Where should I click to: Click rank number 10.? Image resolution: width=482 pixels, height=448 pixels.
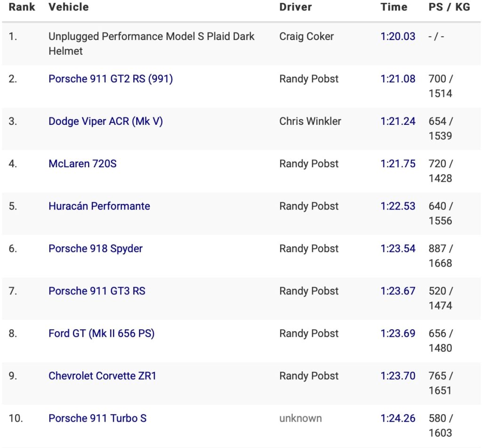tap(16, 418)
